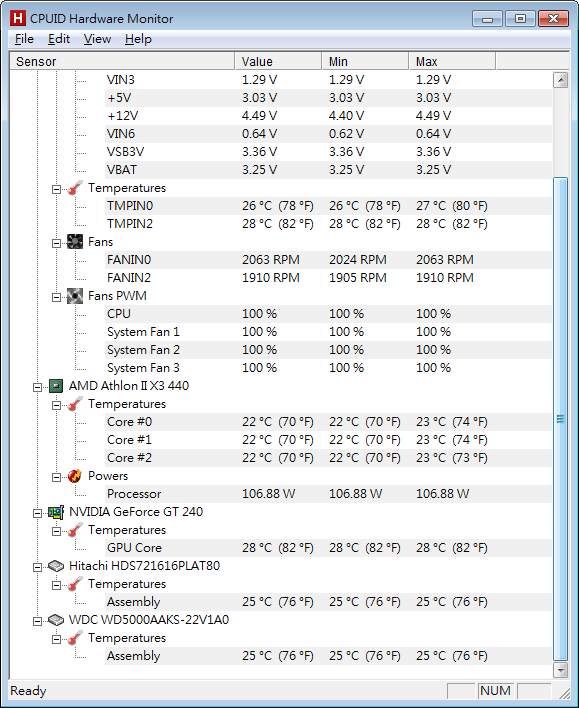
Task: Collapse the NVIDIA GeForce GT 240 node
Action: coord(37,513)
